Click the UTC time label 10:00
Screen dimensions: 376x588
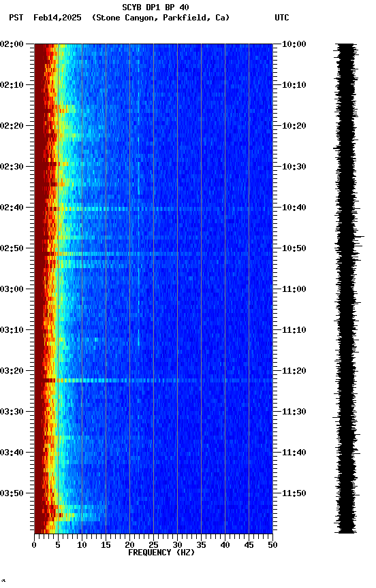pyautogui.click(x=294, y=44)
